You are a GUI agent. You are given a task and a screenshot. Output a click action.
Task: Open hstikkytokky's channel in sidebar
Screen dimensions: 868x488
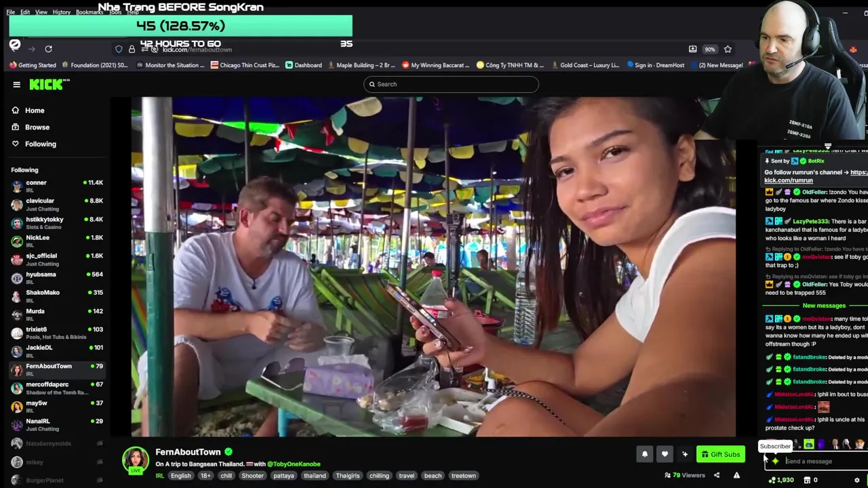[x=58, y=222]
